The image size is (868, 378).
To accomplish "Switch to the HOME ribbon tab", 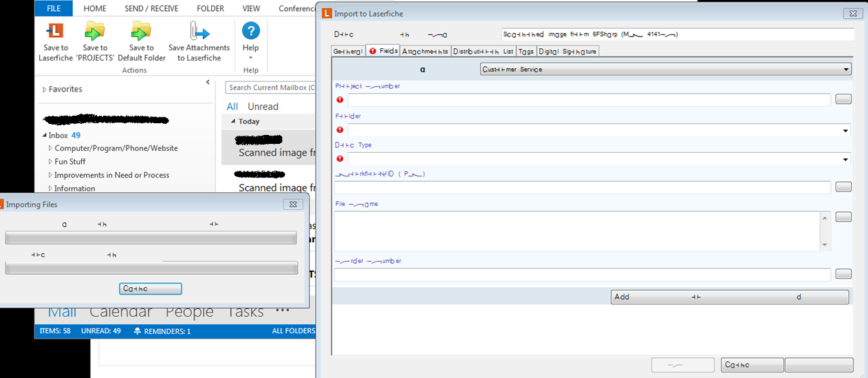I will click(95, 8).
